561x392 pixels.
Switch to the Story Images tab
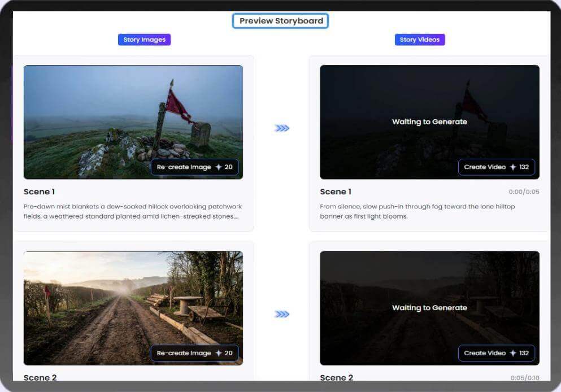[144, 40]
